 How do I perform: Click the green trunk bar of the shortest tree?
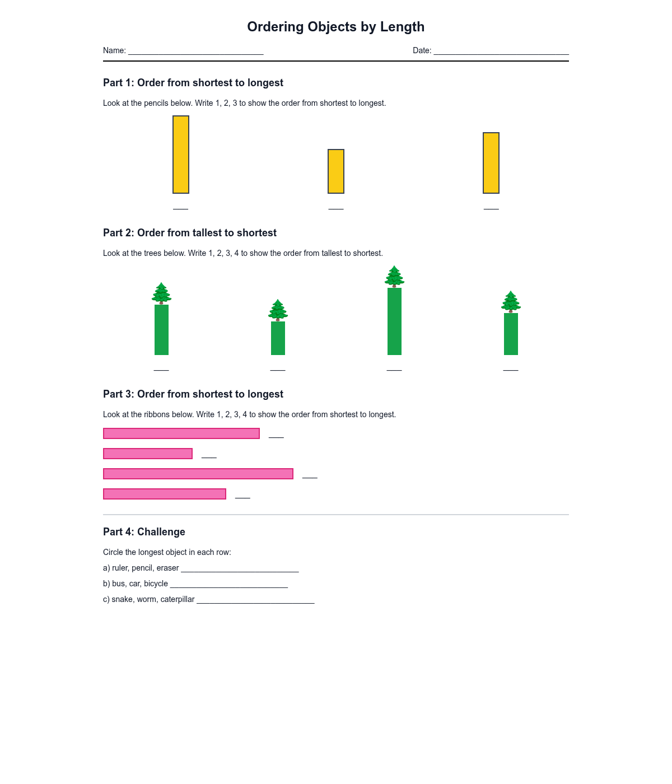[x=278, y=338]
